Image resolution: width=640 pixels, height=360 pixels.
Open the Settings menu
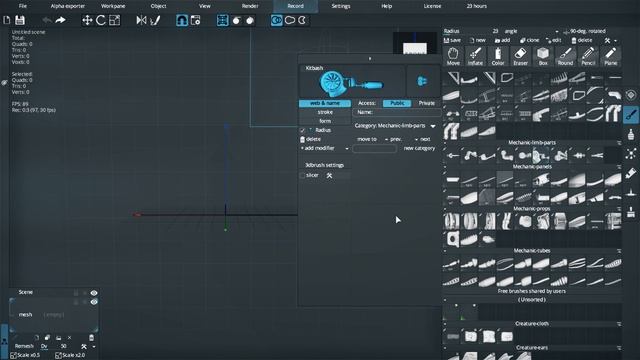341,6
